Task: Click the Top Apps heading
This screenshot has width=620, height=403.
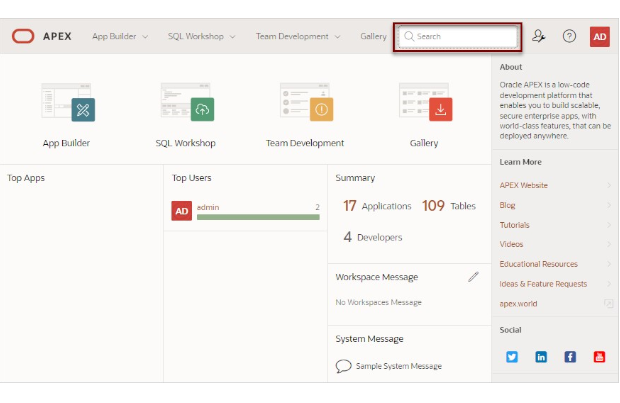Action: pos(26,178)
